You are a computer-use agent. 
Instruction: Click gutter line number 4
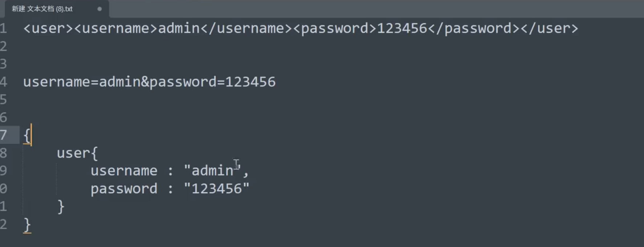4,82
